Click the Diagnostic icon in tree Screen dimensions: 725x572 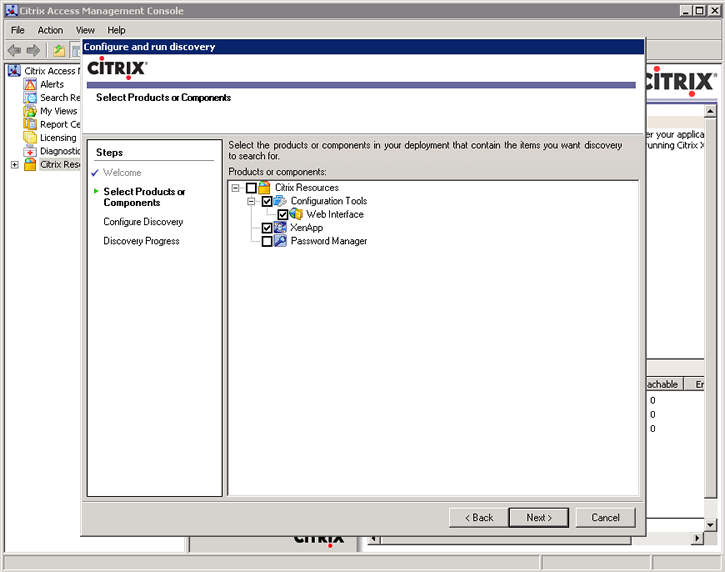[30, 151]
